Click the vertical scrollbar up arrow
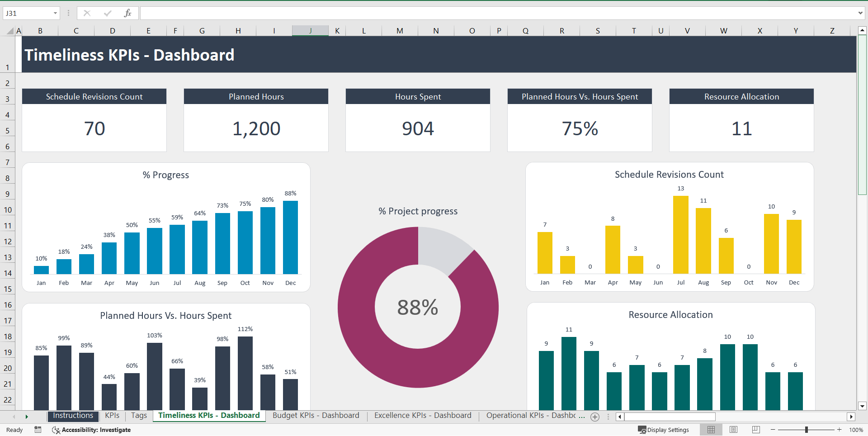 tap(862, 31)
